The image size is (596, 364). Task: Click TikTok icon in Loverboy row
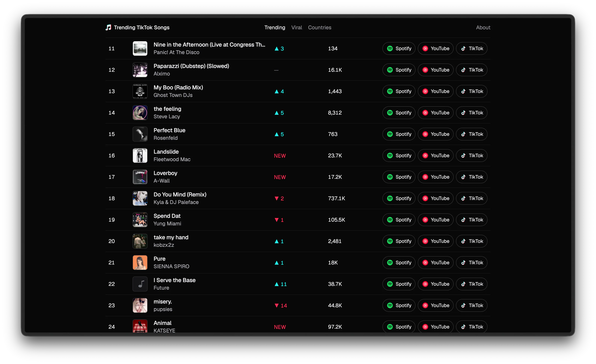coord(463,177)
